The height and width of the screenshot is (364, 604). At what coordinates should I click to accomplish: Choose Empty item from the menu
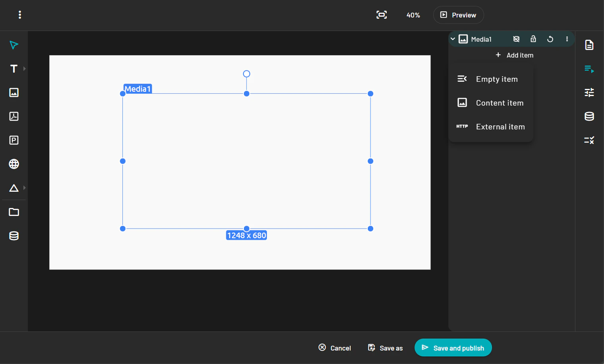point(491,79)
